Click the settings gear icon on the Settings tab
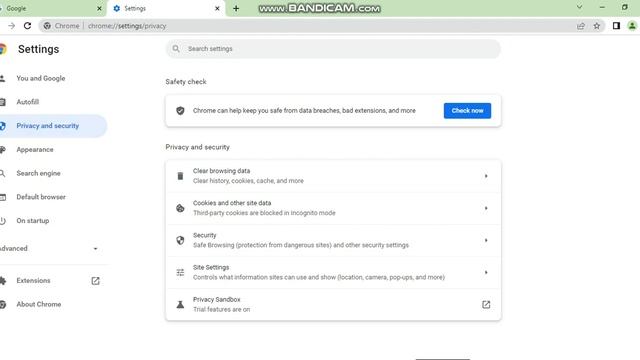Screen dimensions: 640x360 (x=117, y=8)
